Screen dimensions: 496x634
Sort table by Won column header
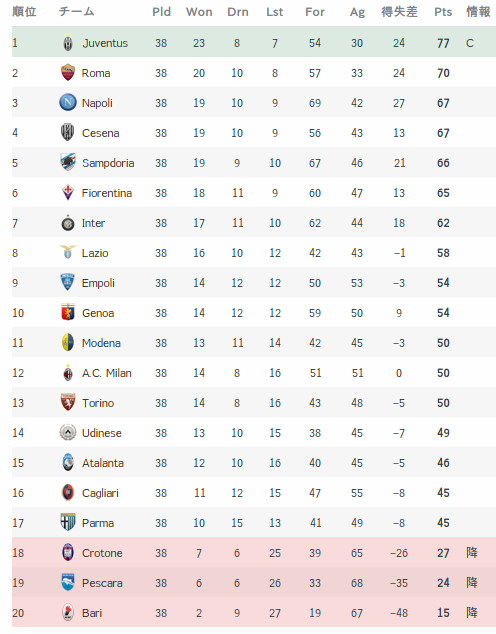pos(199,12)
